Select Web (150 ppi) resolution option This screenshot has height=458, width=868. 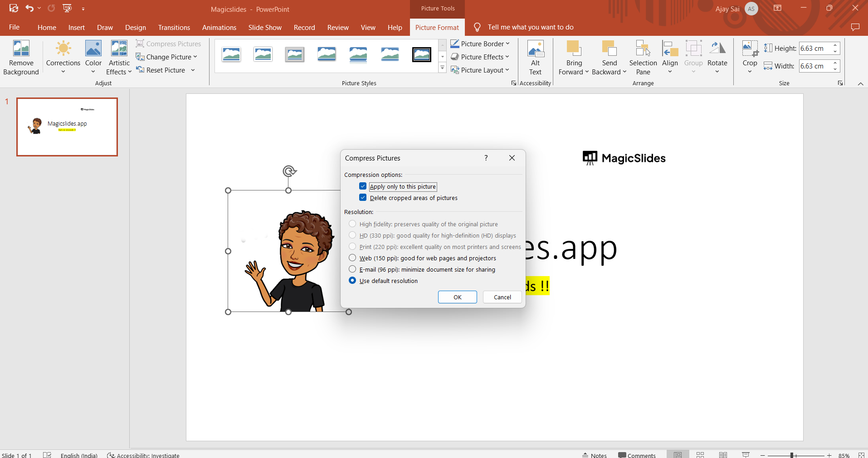(352, 258)
